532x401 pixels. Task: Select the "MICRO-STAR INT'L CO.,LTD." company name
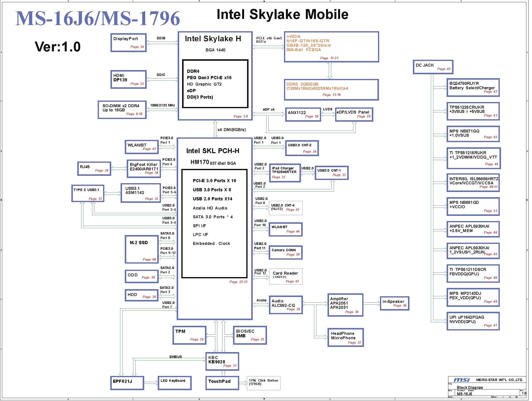click(x=500, y=380)
